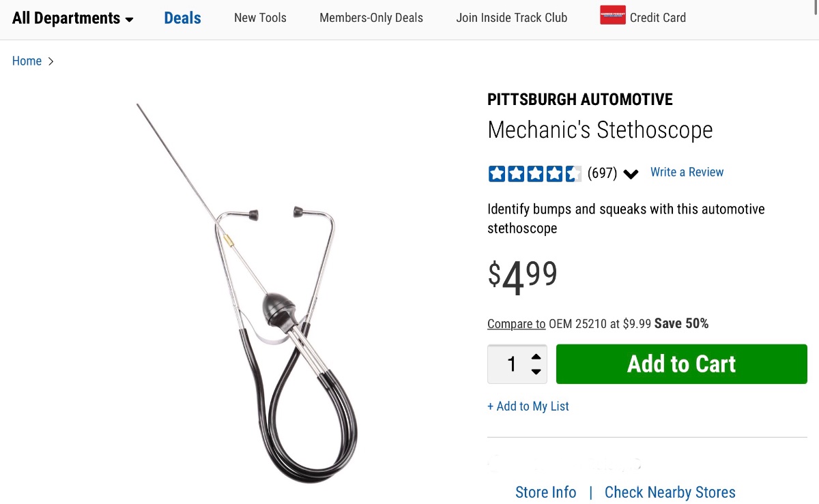819x504 pixels.
Task: Decrease quantity with the down arrow
Action: (536, 372)
